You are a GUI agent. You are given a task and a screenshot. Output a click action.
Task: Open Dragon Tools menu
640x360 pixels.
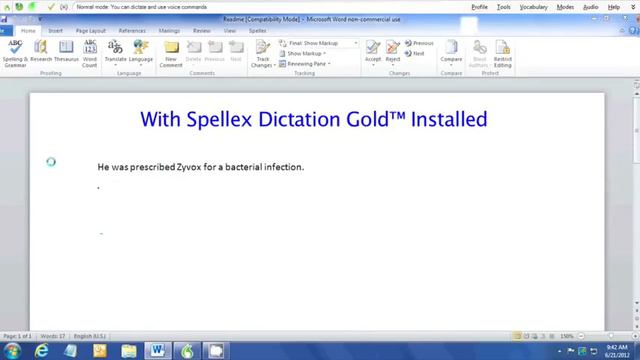point(503,7)
